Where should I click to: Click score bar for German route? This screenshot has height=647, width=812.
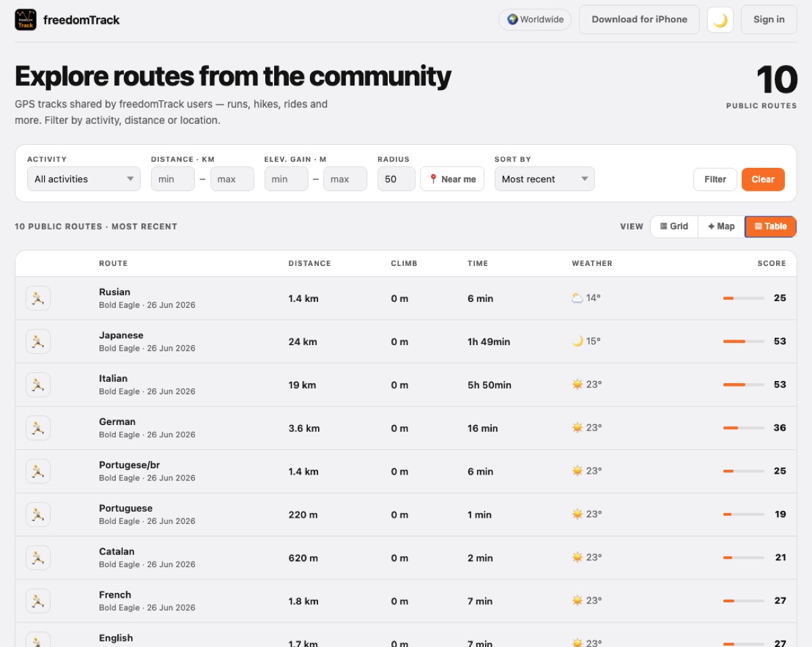pyautogui.click(x=744, y=428)
